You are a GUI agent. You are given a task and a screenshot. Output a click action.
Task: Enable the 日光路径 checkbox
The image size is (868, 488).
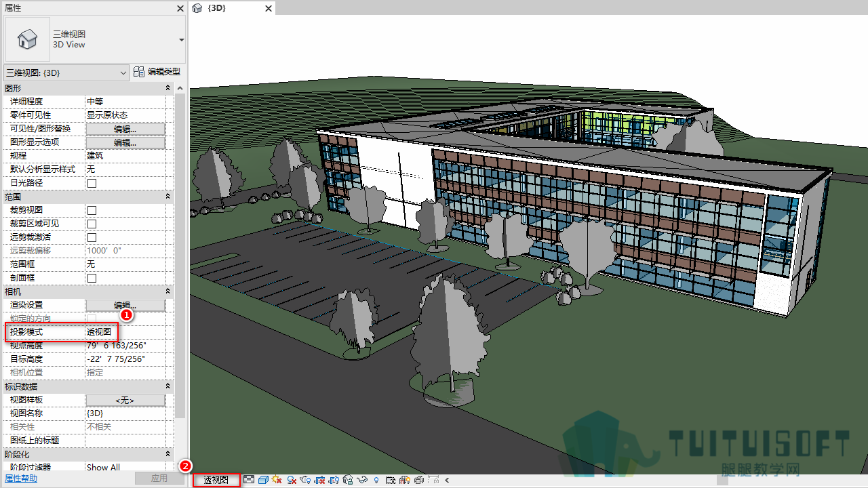pos(92,183)
